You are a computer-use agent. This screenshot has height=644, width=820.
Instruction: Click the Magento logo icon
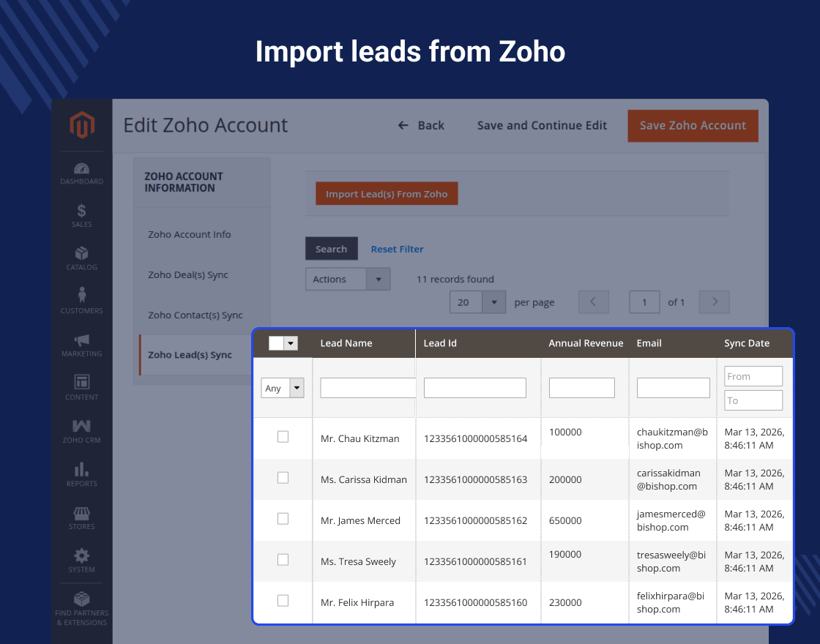click(x=82, y=124)
